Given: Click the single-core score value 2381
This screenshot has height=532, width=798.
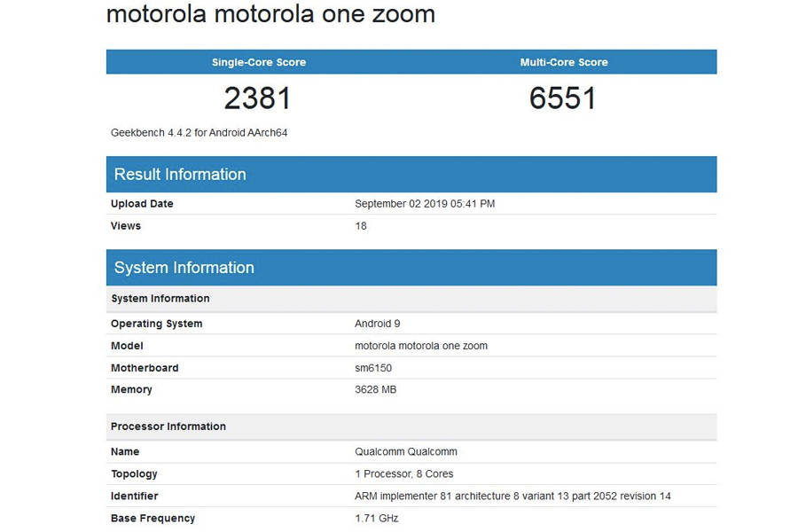Looking at the screenshot, I should (257, 98).
